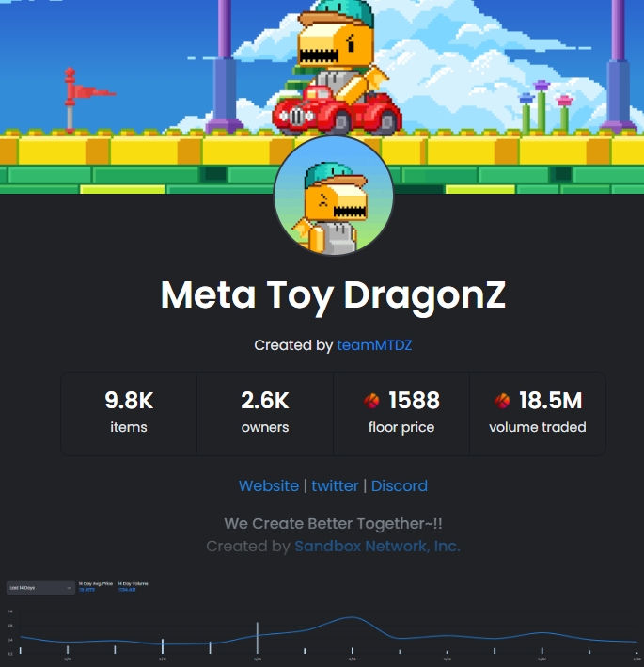Open the twitter link

point(335,485)
